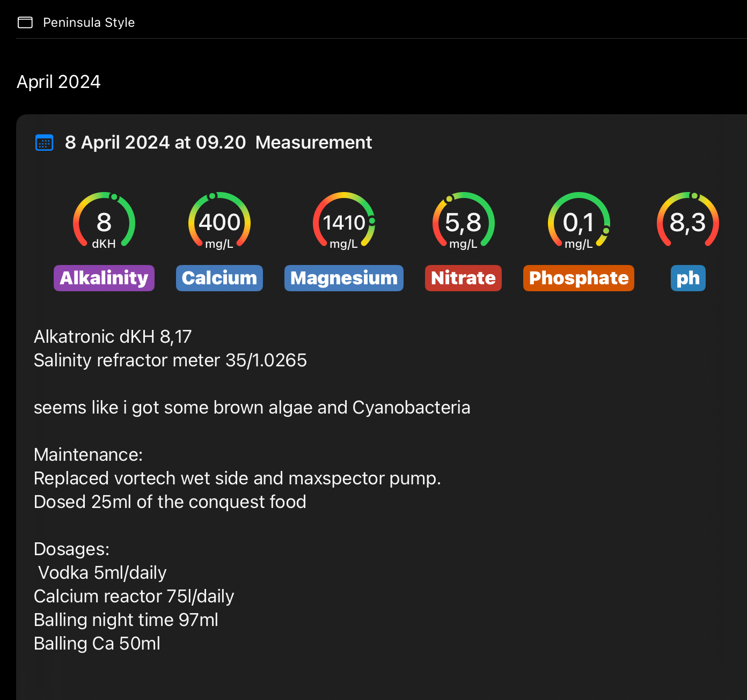The height and width of the screenshot is (700, 747).
Task: Click the Vodka 5ml/daily dosage line
Action: pos(102,573)
